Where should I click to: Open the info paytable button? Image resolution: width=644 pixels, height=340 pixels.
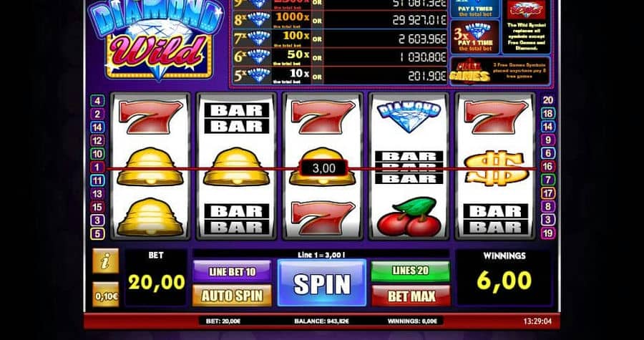[x=106, y=261]
